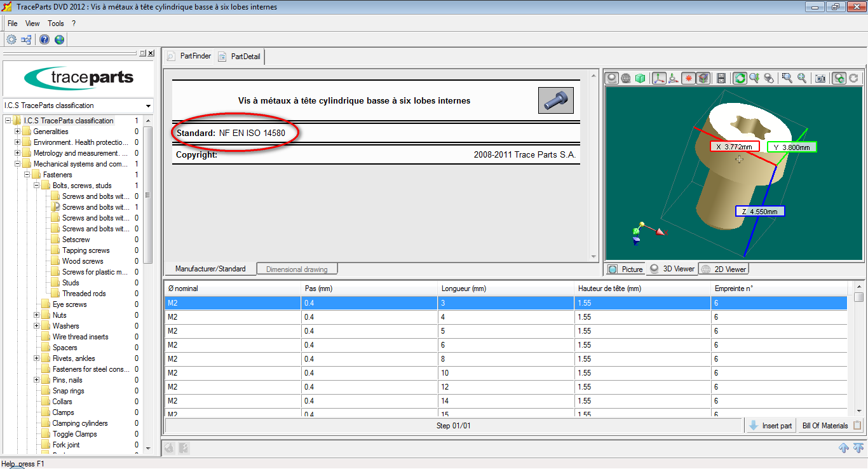Click the classification tree structure toolbar icon
The image size is (868, 469).
[x=26, y=39]
